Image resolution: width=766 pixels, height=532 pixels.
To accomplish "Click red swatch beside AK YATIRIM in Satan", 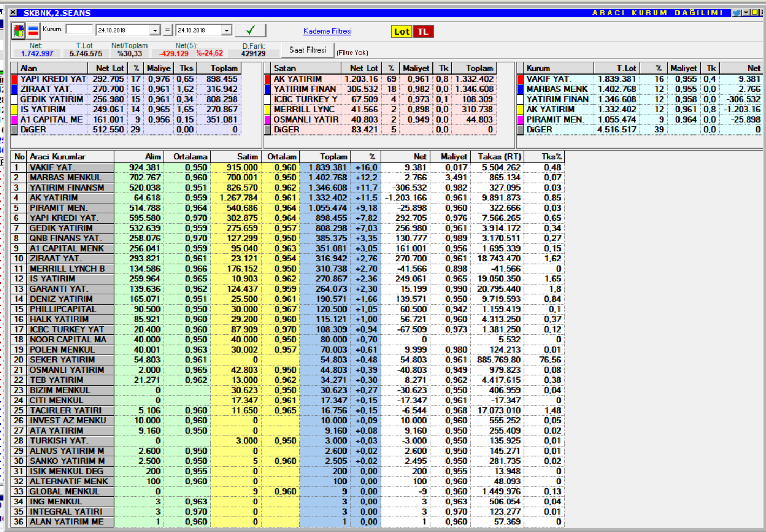I will coord(268,79).
